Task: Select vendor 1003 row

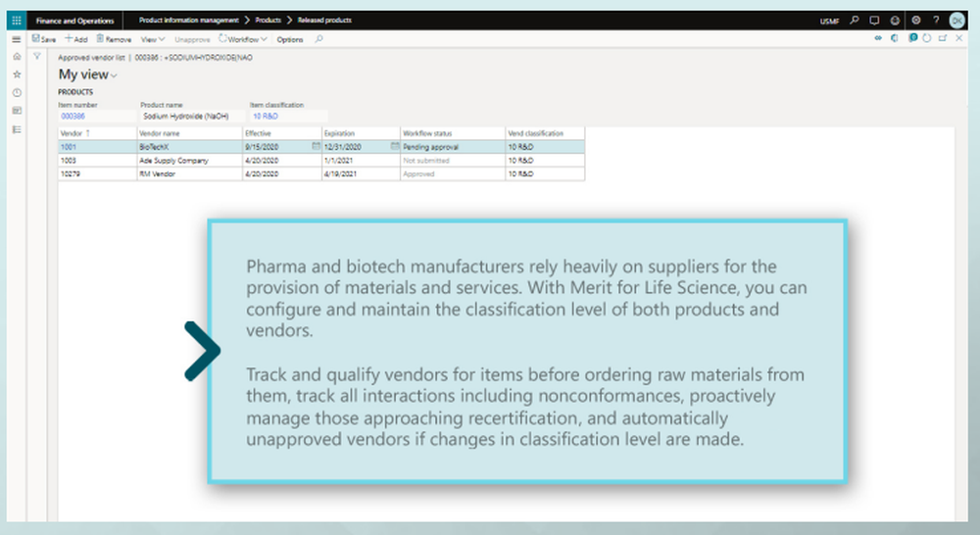Action: click(321, 161)
